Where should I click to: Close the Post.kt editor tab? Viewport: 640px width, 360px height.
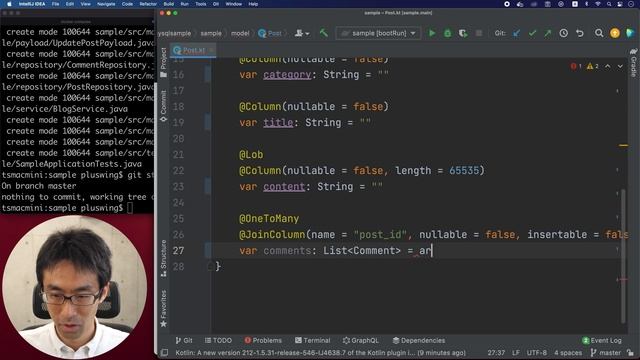211,50
